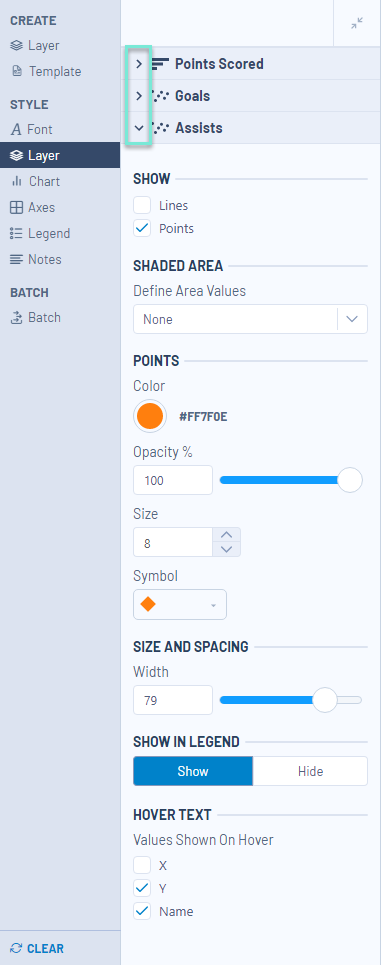Image resolution: width=381 pixels, height=965 pixels.
Task: Expand the Points Scored layer
Action: (139, 63)
